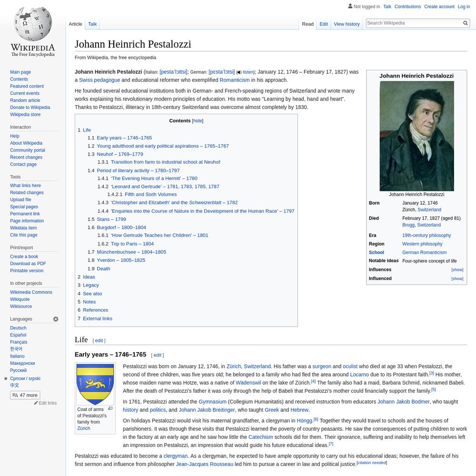476x476 pixels.
Task: Open Wikimedia Commons project link
Action: [31, 292]
